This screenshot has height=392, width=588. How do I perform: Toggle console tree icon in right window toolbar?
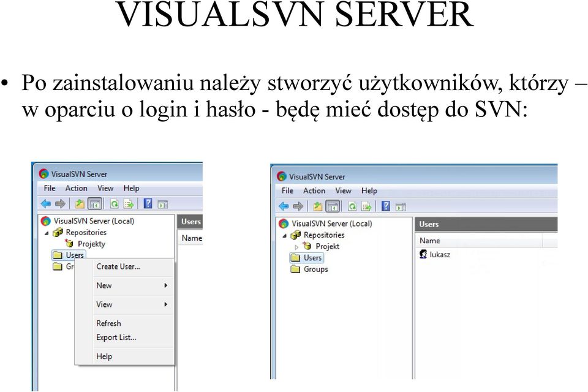coord(333,206)
